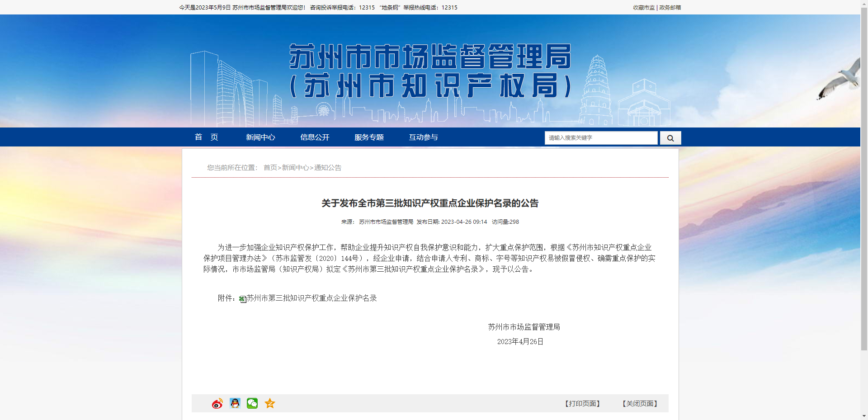Share article to WeChat
The image size is (868, 420).
pos(252,403)
